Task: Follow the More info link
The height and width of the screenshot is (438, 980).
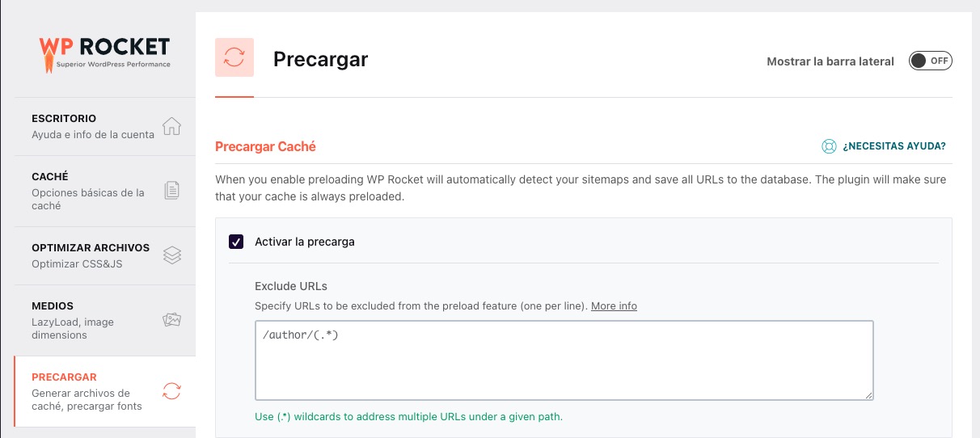Action: pyautogui.click(x=614, y=306)
